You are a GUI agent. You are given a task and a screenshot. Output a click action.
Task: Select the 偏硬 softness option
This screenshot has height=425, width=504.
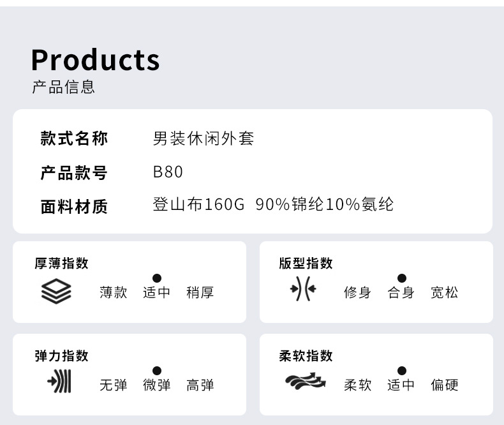[445, 385]
